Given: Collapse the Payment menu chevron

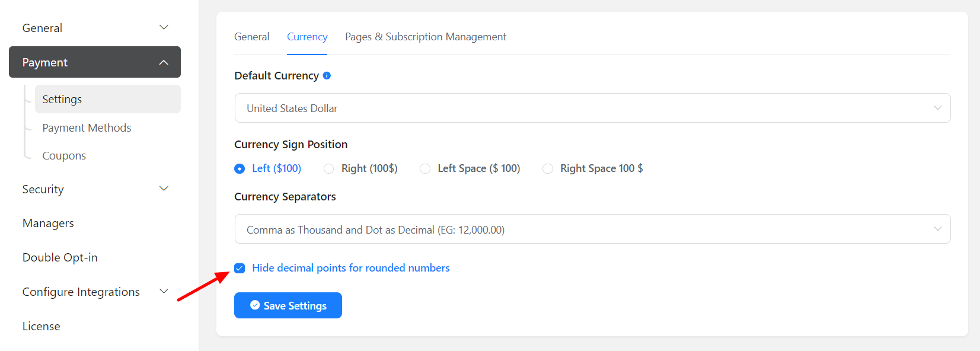Looking at the screenshot, I should point(164,62).
